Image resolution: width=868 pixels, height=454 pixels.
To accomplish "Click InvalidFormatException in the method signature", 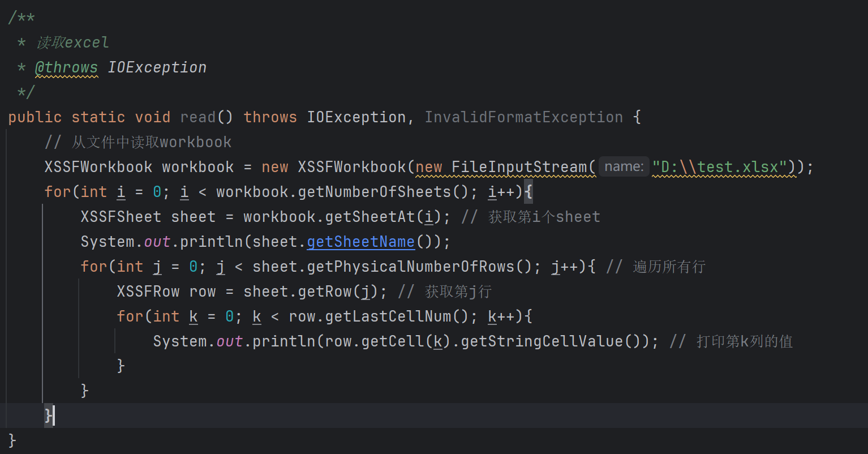I will 524,117.
